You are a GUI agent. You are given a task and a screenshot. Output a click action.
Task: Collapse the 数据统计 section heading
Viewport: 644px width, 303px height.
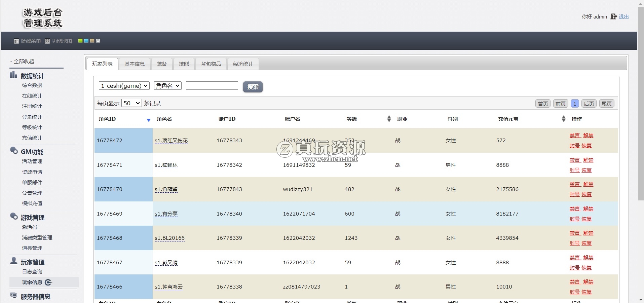(32, 76)
